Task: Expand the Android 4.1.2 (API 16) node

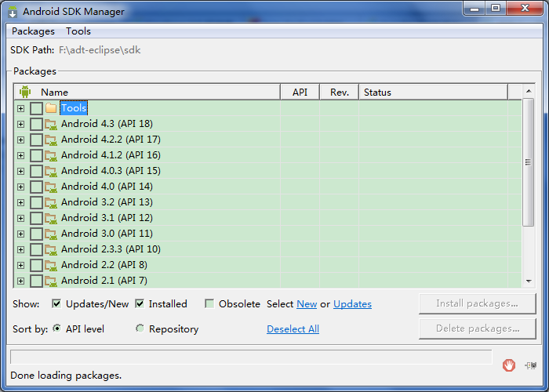Action: click(20, 155)
